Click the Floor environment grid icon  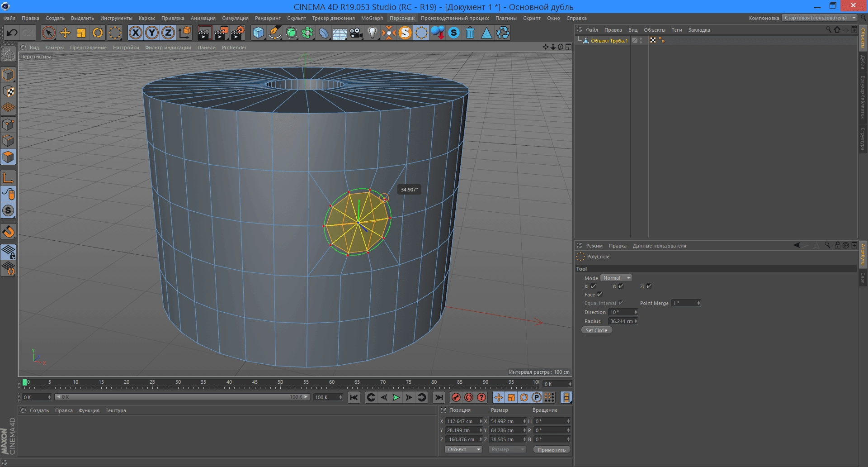coord(340,33)
